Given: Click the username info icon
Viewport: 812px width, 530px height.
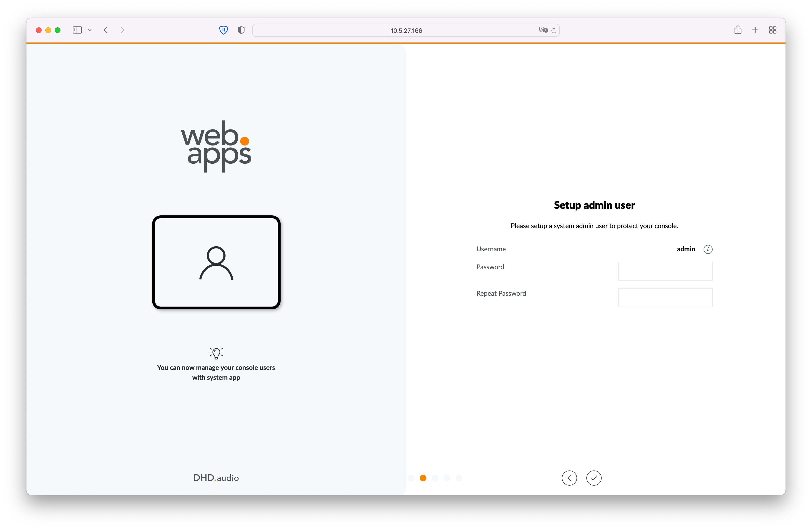Looking at the screenshot, I should coord(708,249).
